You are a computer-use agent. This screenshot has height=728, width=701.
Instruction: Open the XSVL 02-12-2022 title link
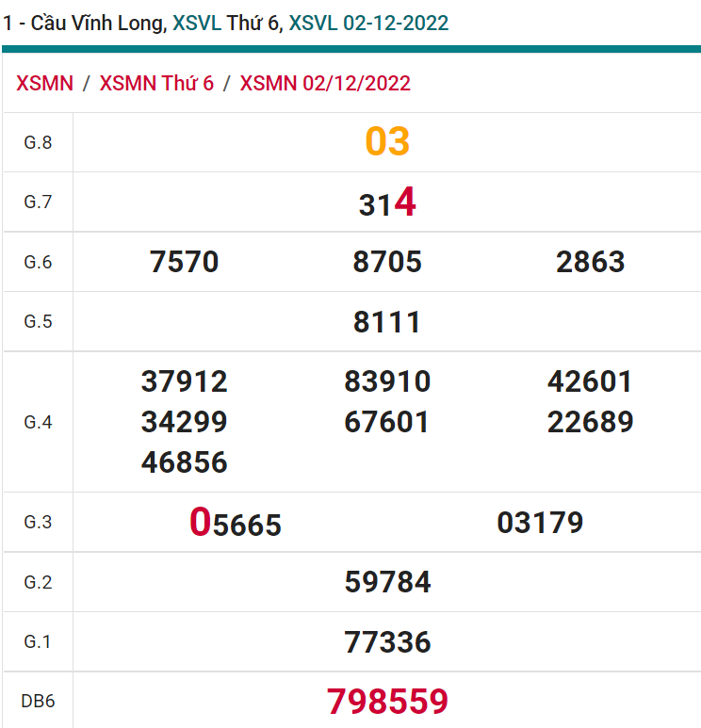368,23
